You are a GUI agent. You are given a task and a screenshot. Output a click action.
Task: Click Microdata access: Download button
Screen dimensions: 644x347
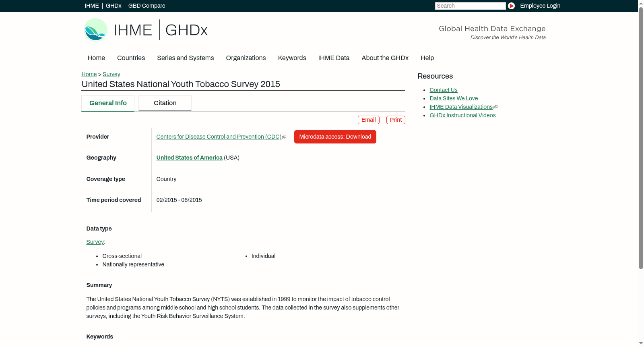tap(335, 137)
